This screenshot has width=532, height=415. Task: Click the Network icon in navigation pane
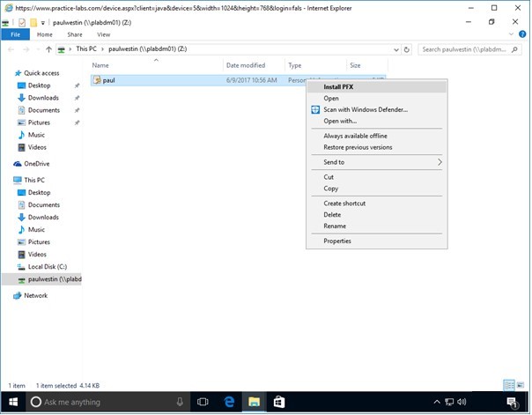click(35, 295)
